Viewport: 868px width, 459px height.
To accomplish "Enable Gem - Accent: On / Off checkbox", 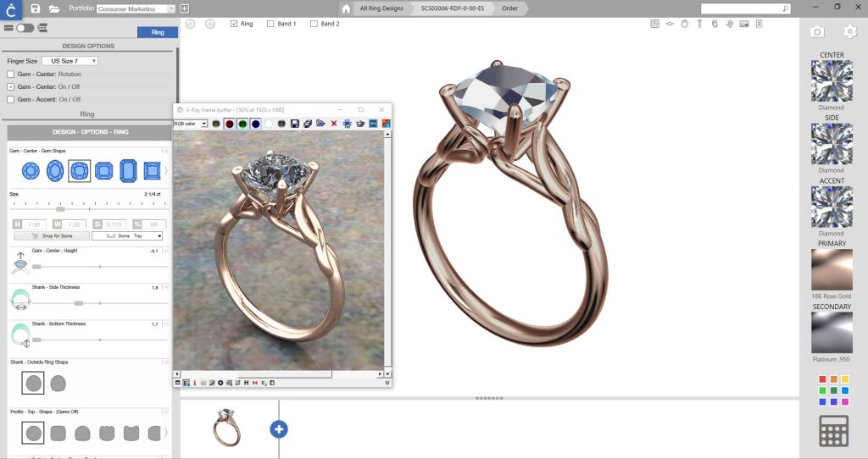I will [x=10, y=100].
